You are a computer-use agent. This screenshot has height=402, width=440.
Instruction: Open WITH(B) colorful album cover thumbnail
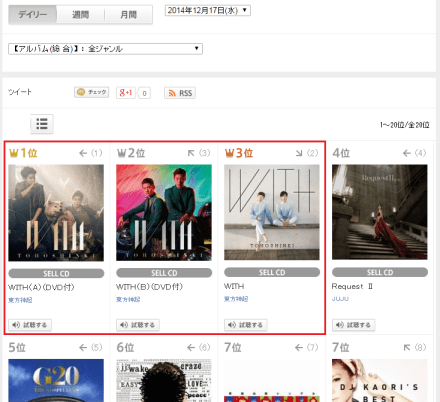(164, 213)
